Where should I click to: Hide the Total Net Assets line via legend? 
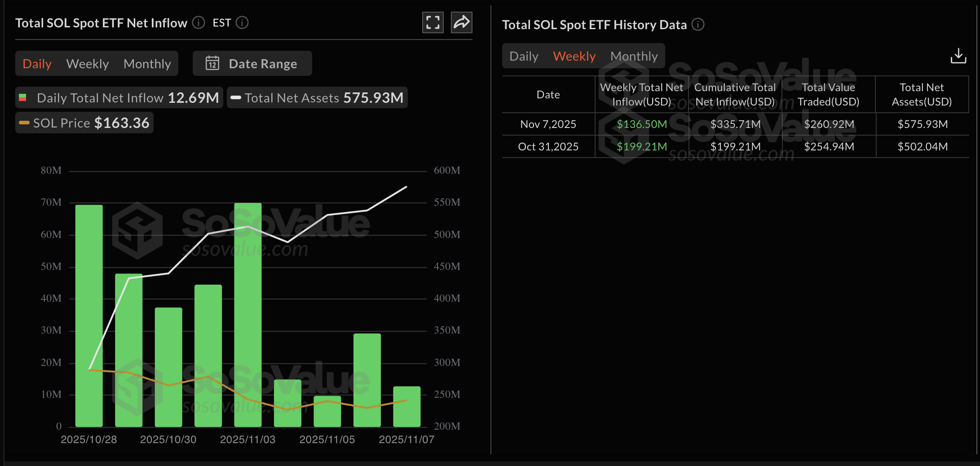coord(317,97)
